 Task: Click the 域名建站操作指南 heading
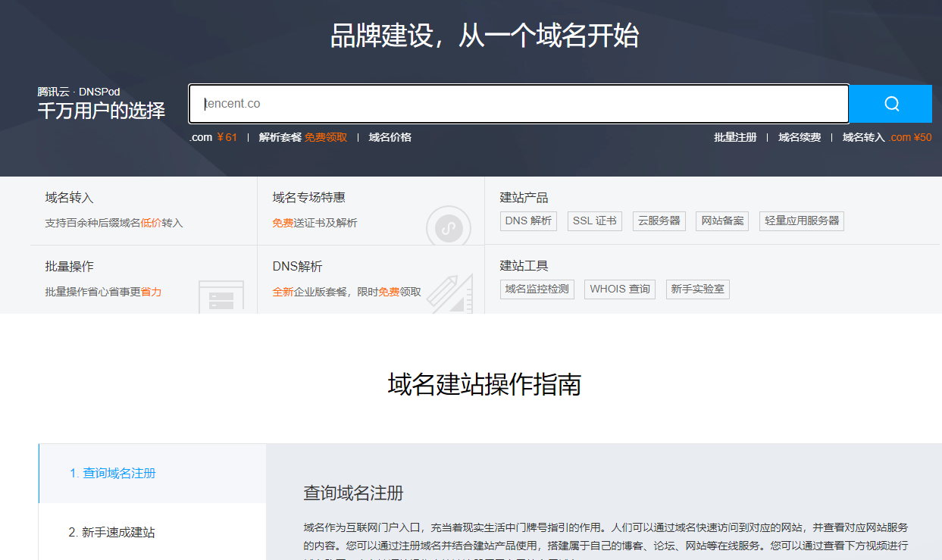click(x=485, y=385)
